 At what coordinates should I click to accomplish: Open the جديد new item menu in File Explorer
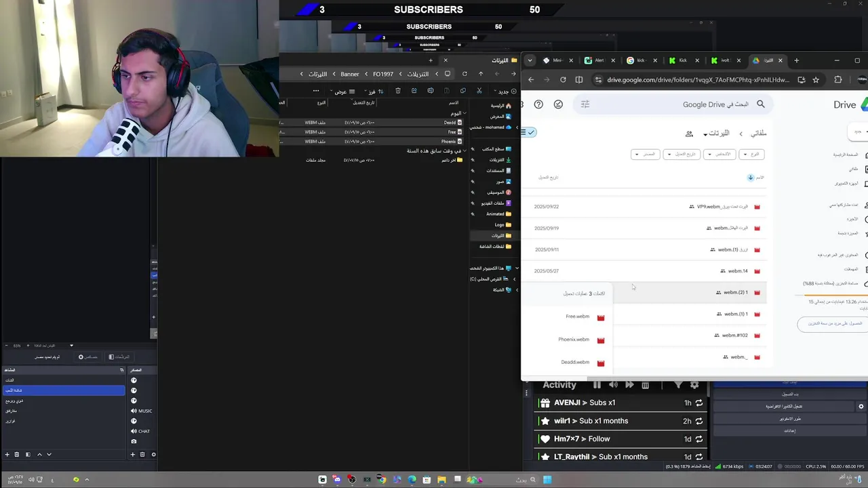coord(505,91)
